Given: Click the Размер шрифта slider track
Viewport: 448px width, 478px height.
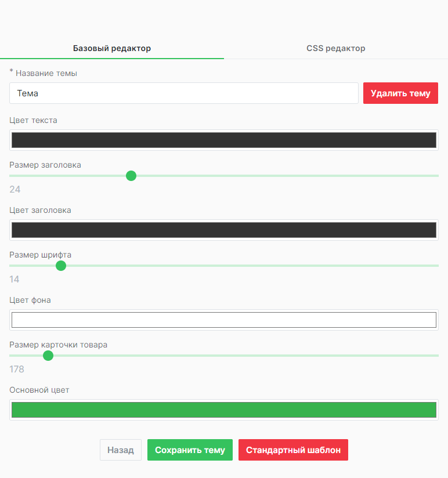Looking at the screenshot, I should pos(261,266).
